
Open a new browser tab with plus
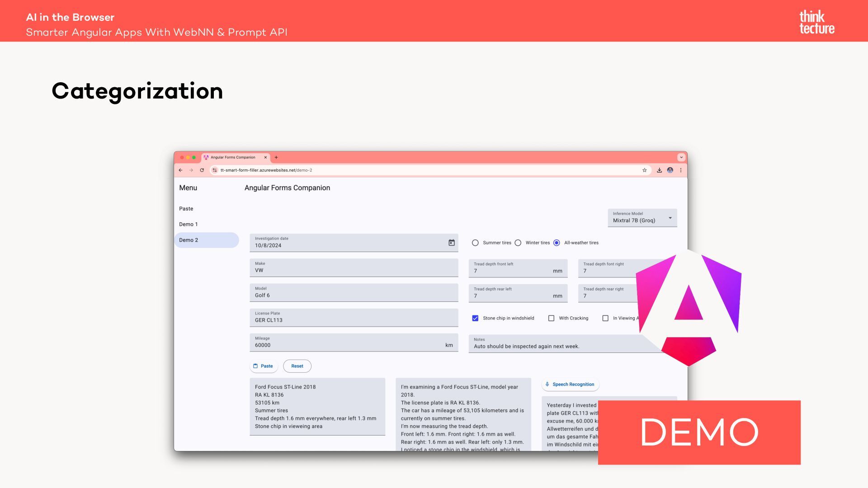276,158
